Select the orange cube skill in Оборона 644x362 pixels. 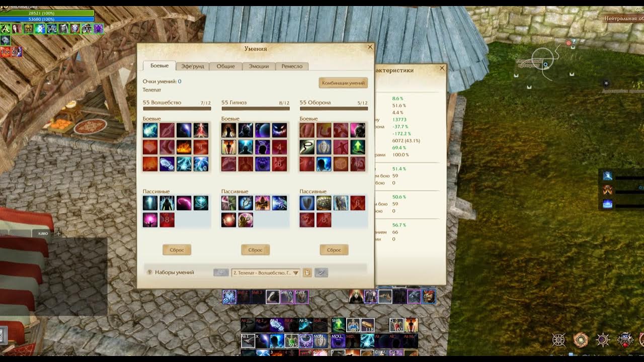[x=341, y=164]
